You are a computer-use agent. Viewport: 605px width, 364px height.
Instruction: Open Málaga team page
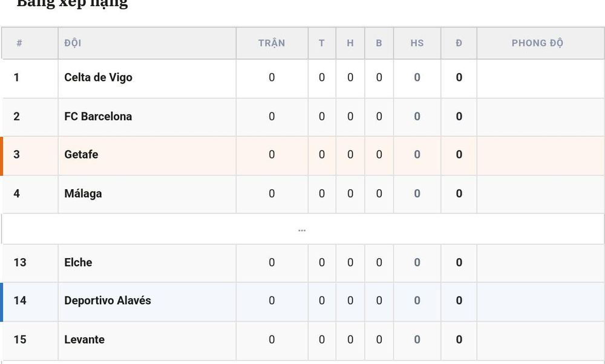(x=83, y=193)
